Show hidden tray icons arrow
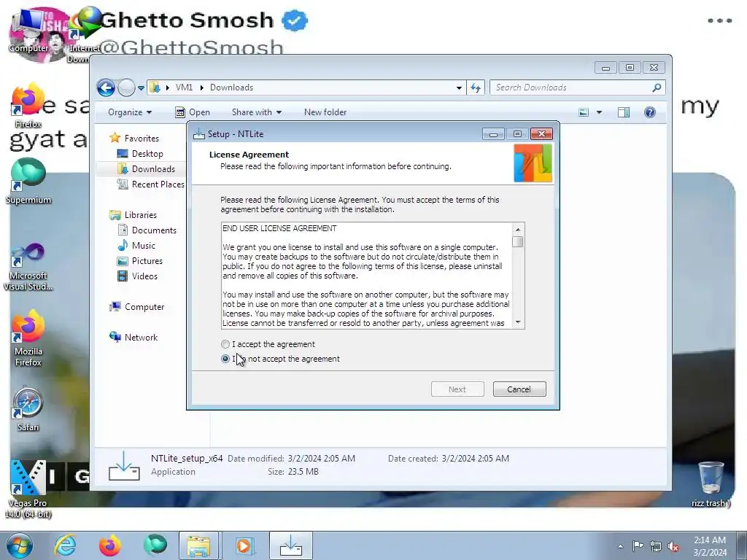 pos(620,546)
